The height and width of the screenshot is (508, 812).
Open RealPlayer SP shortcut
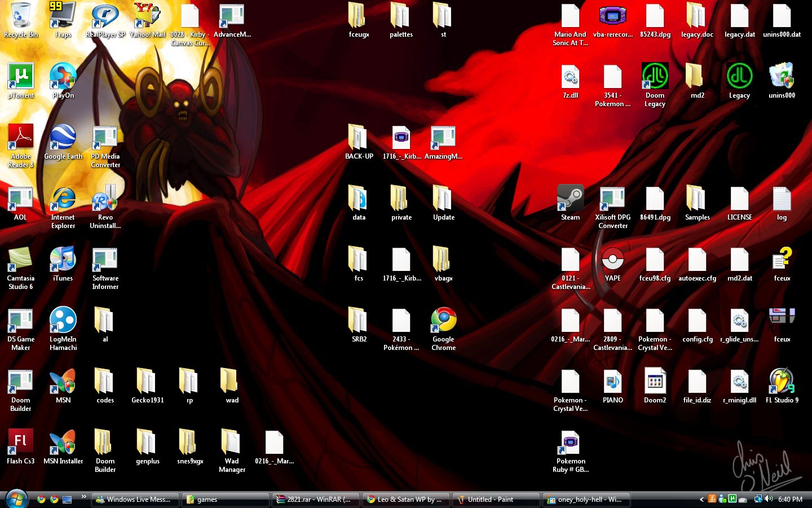105,20
